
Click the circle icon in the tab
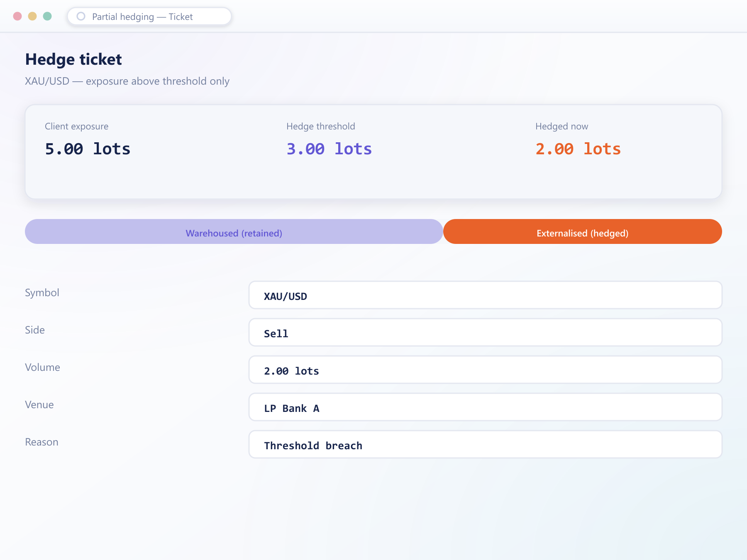(x=81, y=16)
